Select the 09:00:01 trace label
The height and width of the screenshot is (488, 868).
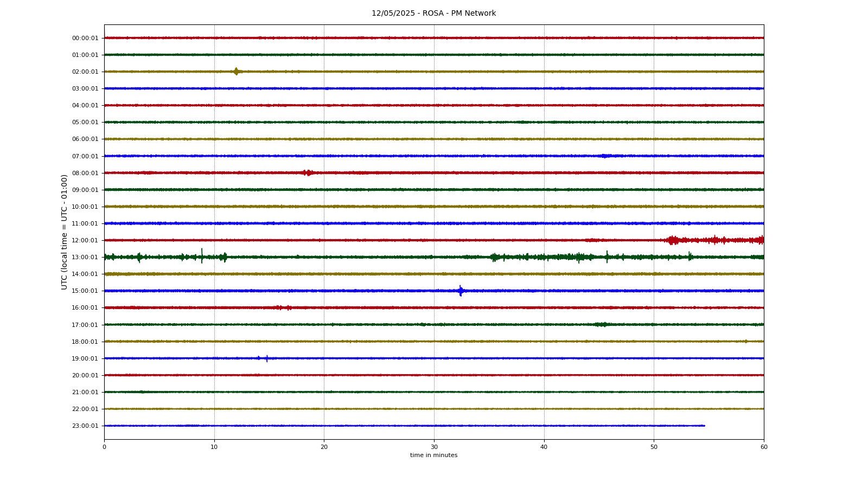pos(85,190)
